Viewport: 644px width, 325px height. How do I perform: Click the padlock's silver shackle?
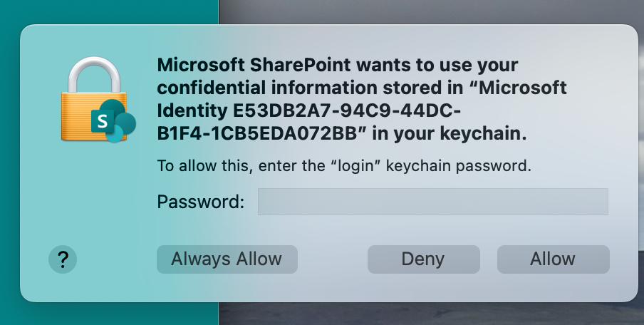pyautogui.click(x=94, y=71)
